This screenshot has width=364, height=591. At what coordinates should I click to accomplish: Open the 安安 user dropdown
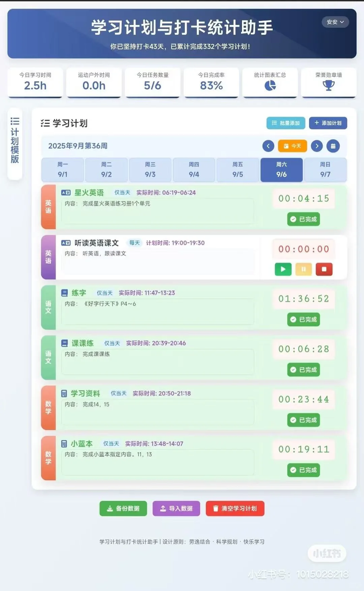point(335,22)
